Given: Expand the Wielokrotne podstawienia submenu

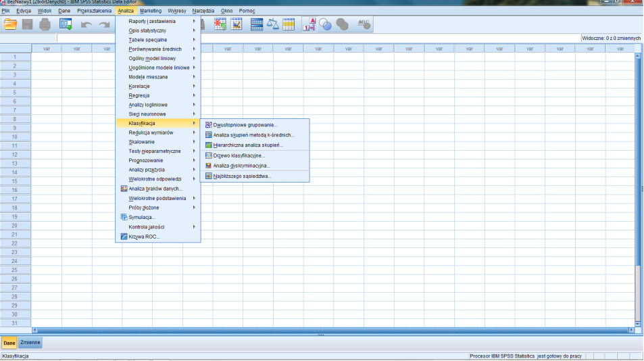Looking at the screenshot, I should [x=158, y=198].
